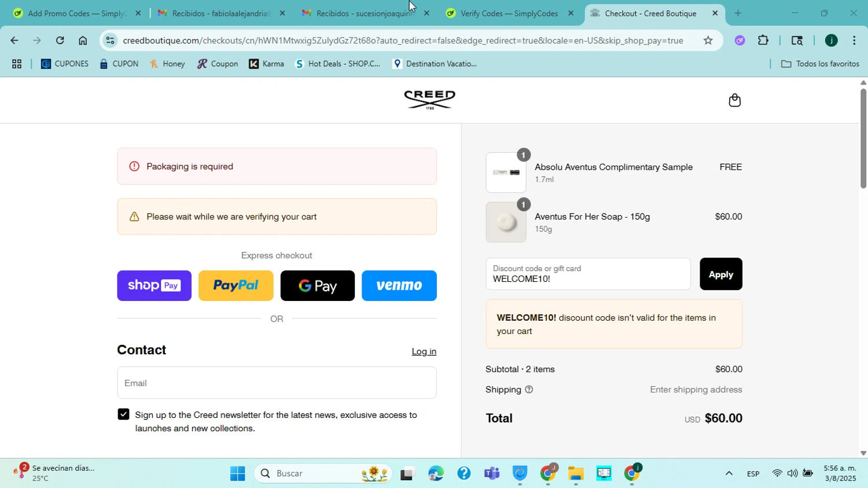868x488 pixels.
Task: Click the Creed logo in header
Action: [429, 100]
